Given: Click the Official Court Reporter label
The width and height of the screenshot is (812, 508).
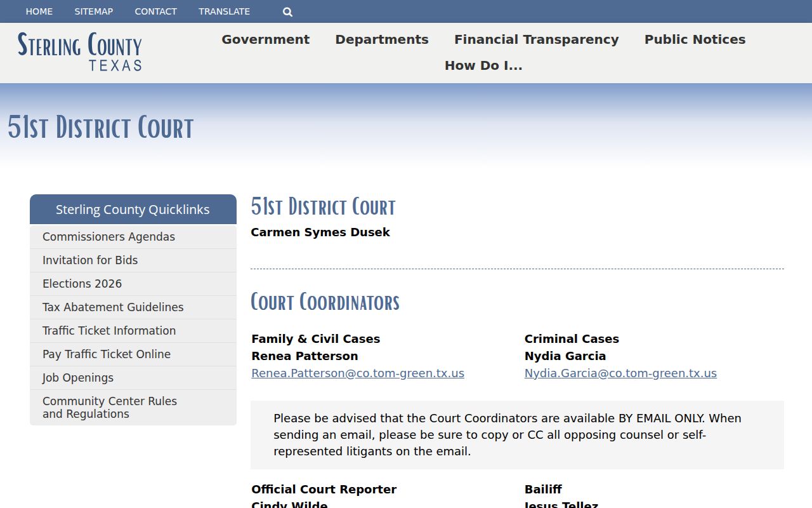Looking at the screenshot, I should [324, 490].
